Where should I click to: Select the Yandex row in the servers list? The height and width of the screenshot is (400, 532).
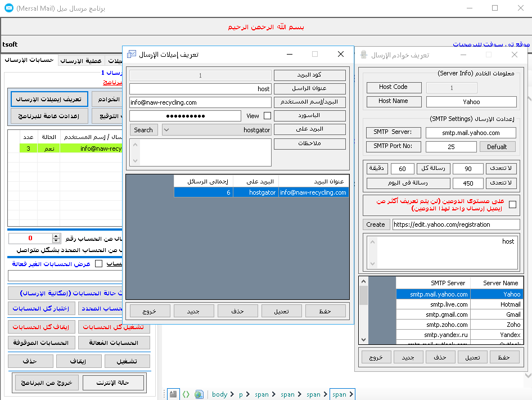pos(459,335)
